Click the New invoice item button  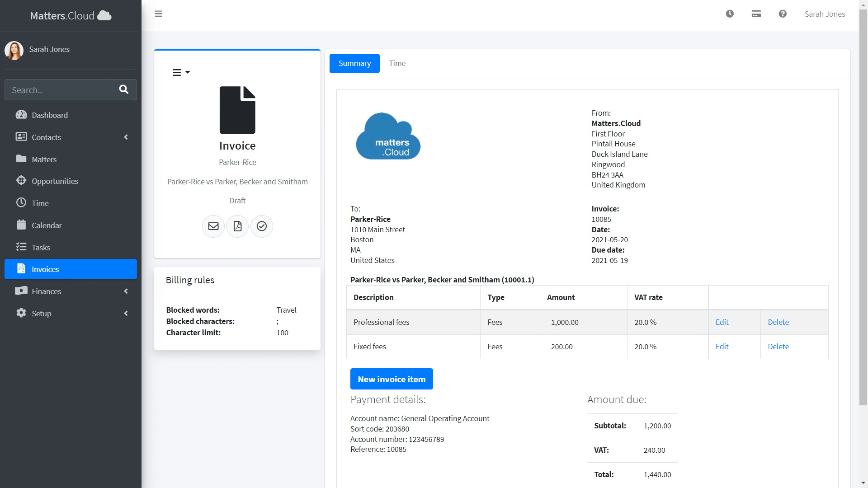coord(392,379)
